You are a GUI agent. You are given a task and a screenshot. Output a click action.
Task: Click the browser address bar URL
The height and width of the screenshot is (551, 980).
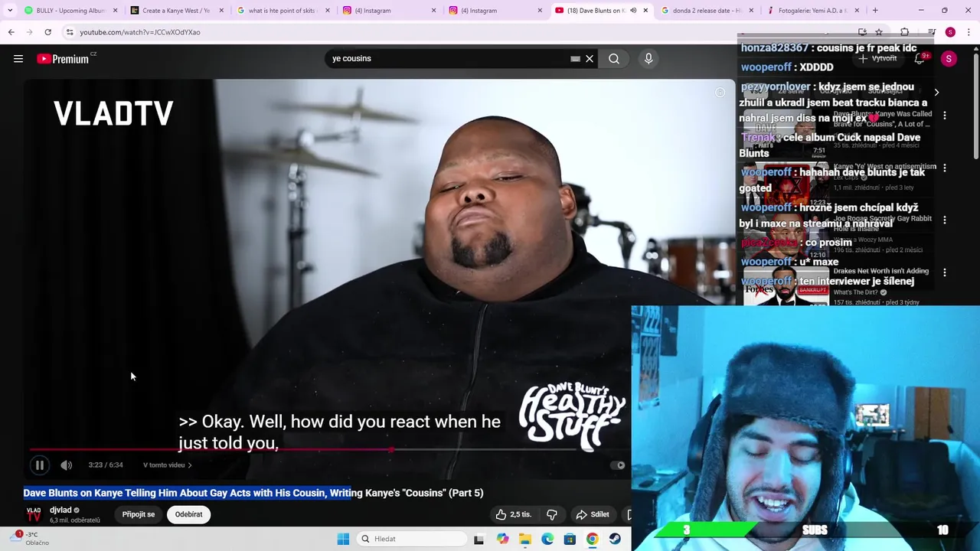tap(140, 32)
